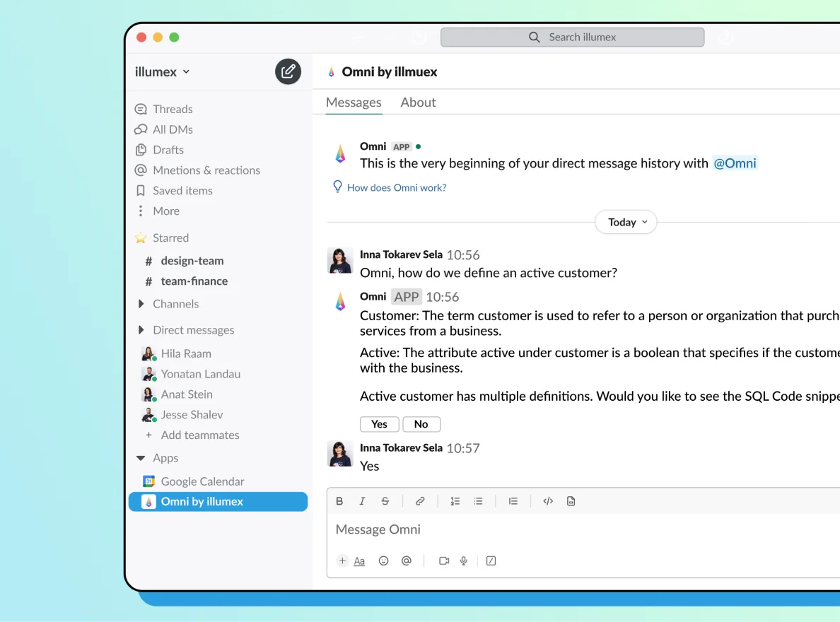Open the illumex workspace menu
The image size is (840, 622).
163,71
